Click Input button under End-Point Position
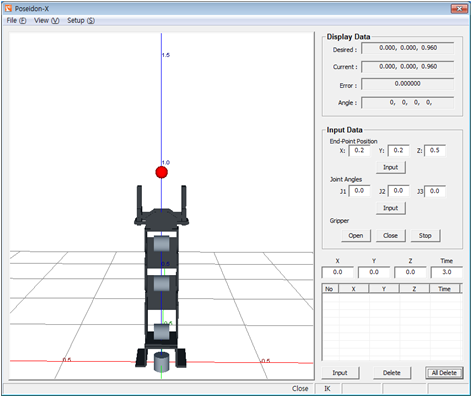The height and width of the screenshot is (397, 472). (x=391, y=167)
